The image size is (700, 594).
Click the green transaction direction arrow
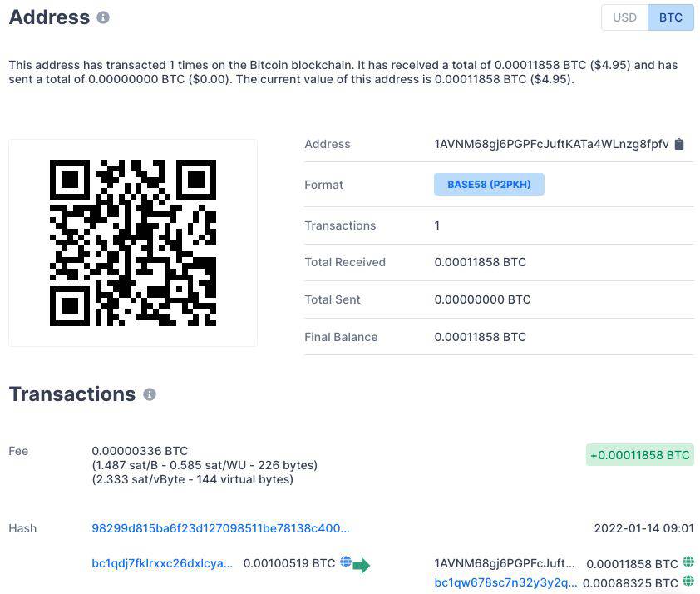coord(362,566)
